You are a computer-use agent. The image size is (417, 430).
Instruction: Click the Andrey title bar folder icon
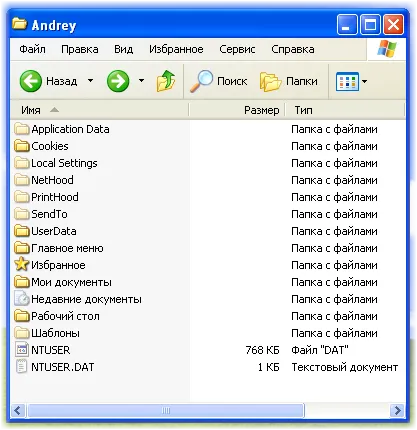19,24
